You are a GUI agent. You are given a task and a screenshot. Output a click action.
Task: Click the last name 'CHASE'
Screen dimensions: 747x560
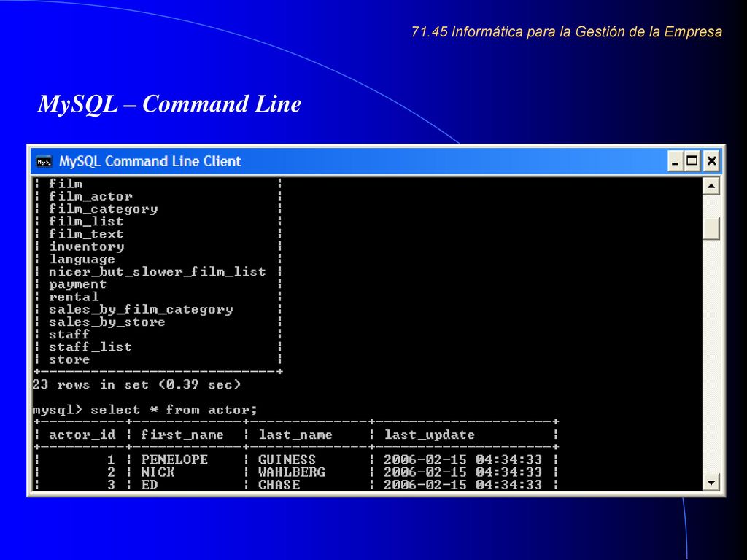pos(279,485)
